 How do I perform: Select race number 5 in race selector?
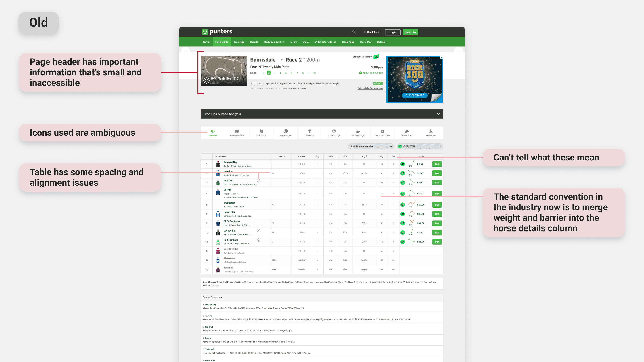286,73
